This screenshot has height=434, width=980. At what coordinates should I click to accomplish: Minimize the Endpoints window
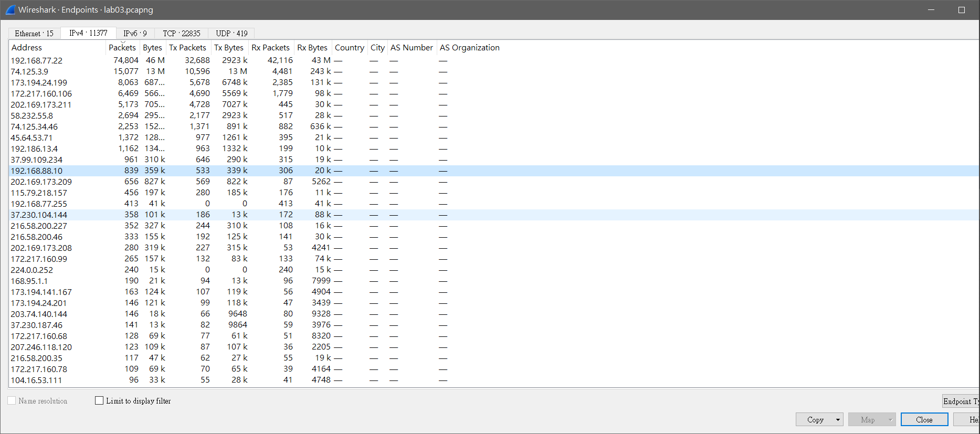point(931,10)
